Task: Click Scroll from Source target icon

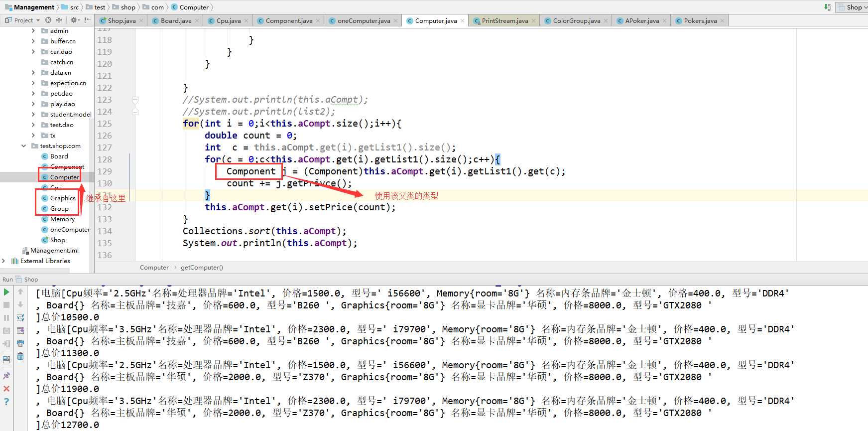Action: [48, 20]
